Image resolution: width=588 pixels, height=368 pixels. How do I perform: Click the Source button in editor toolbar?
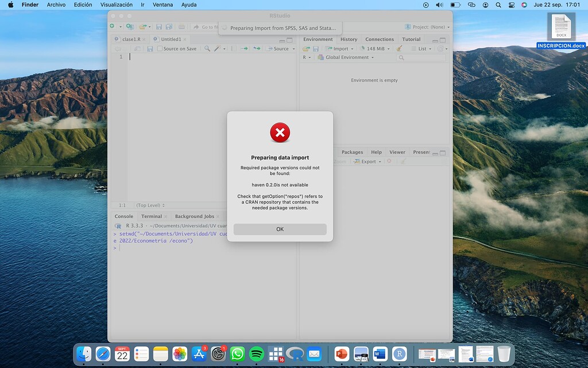pyautogui.click(x=278, y=49)
